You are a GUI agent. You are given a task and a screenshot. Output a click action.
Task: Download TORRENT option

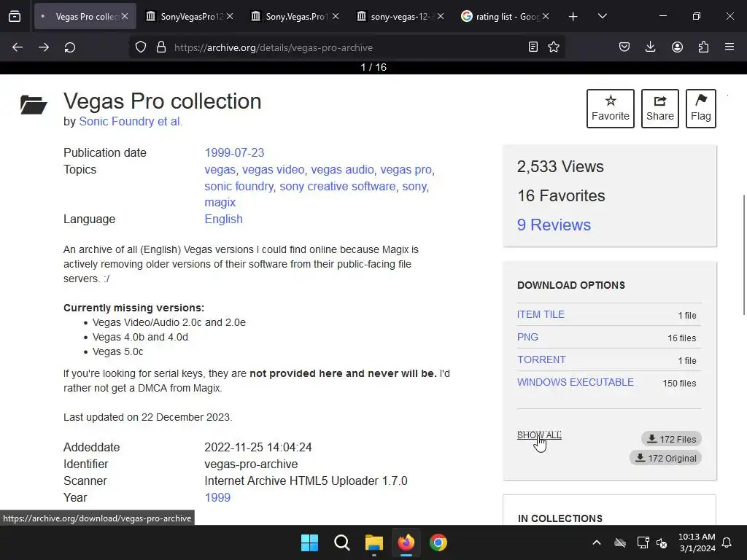coord(542,359)
